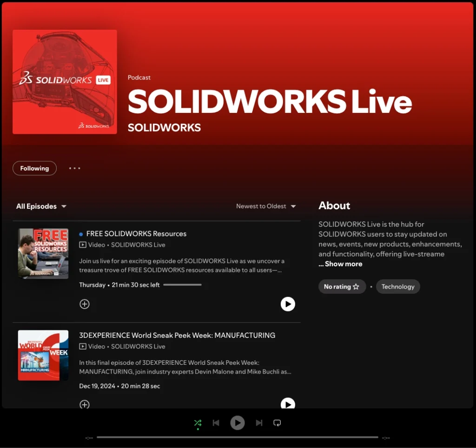476x448 pixels.
Task: Rate the podcast via No rating button
Action: 342,287
